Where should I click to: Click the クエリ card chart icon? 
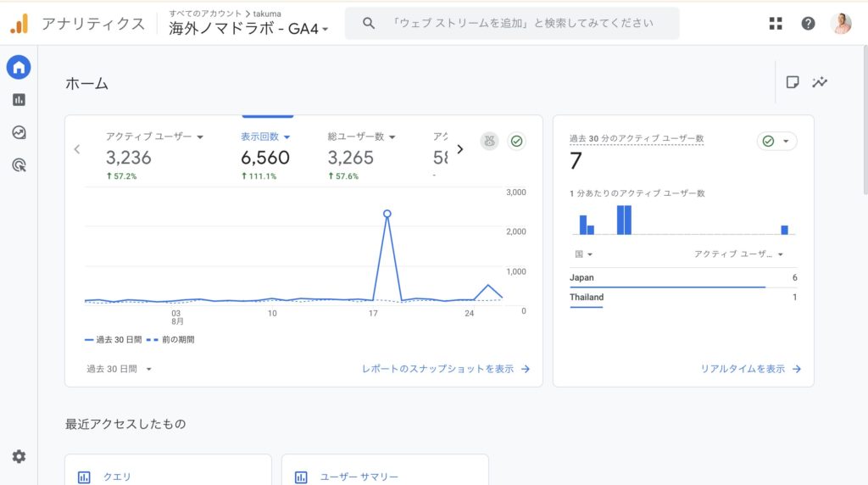84,477
